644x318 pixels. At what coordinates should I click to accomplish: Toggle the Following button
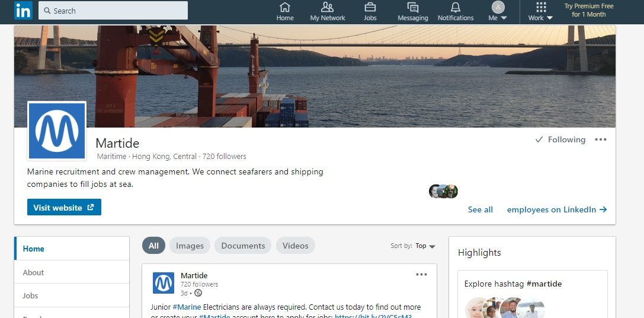point(560,140)
